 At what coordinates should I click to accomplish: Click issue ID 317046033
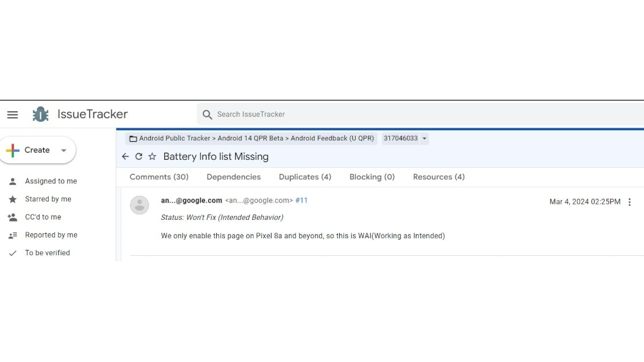400,138
